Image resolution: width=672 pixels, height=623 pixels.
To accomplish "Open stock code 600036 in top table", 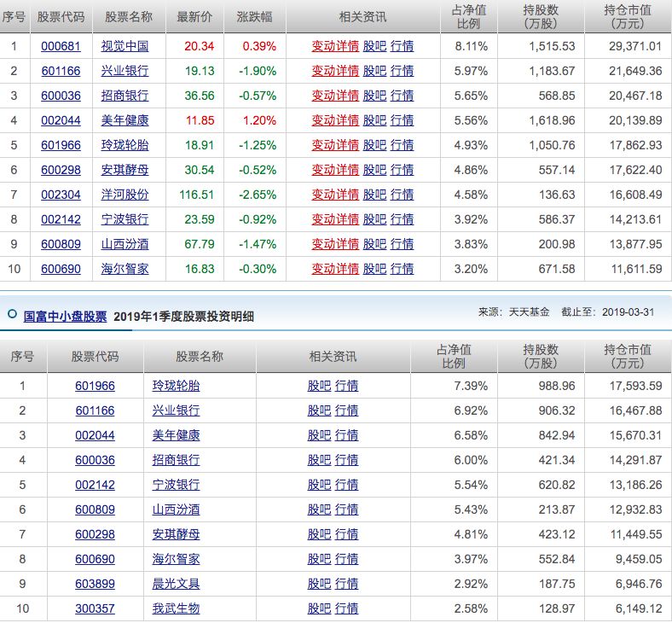I will coord(61,96).
